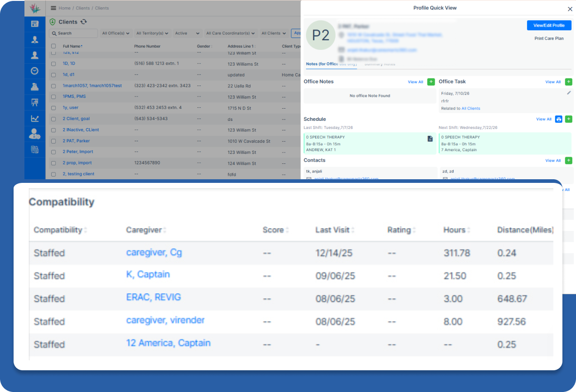576x392 pixels.
Task: Add an office task with the green plus
Action: coord(569,82)
